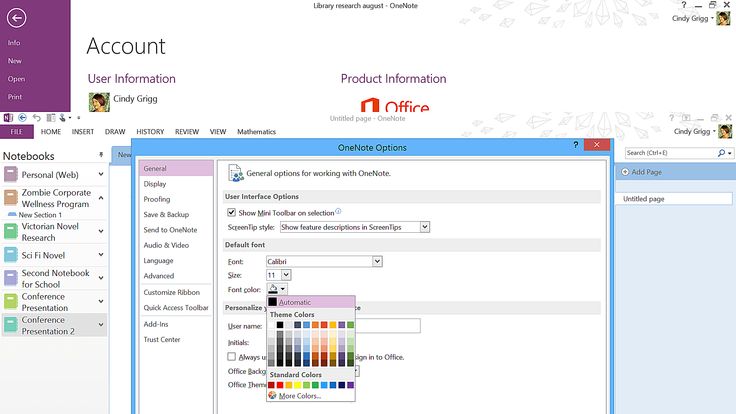Click the New Section 1 section icon
Viewport: 736px width, 414px height.
13,215
